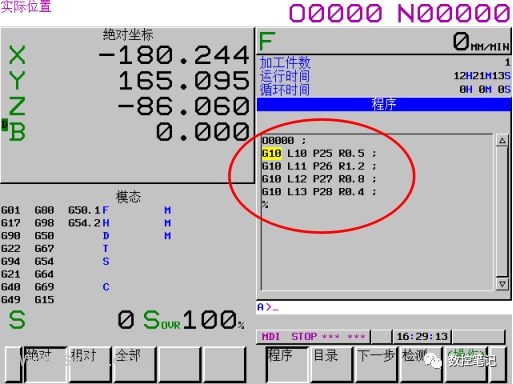The width and height of the screenshot is (513, 384).
Task: Select the 相对 softkey
Action: (x=89, y=364)
